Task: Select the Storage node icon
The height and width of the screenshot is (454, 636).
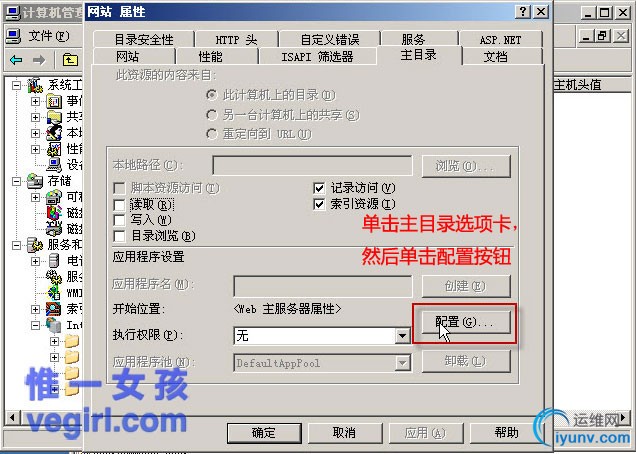Action: coord(35,181)
